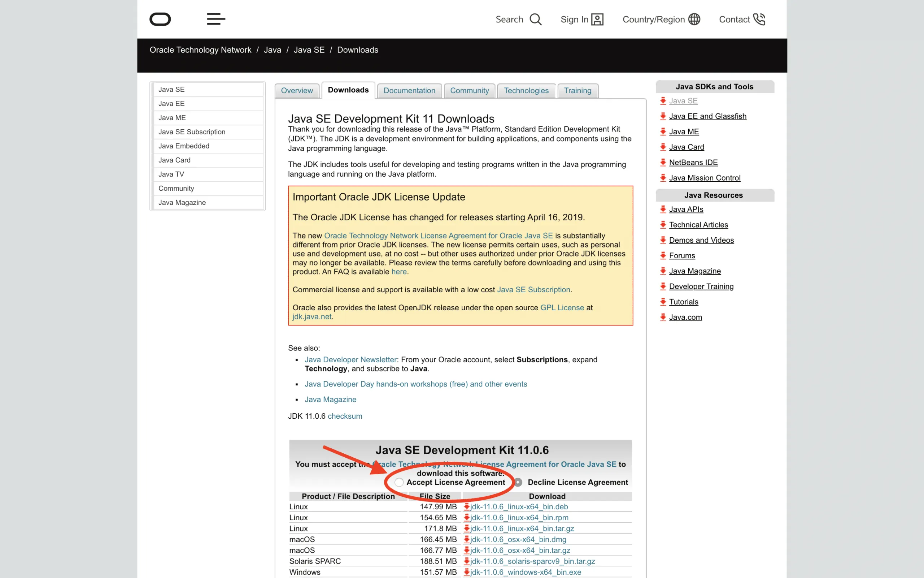
Task: Click the Country/Region globe icon
Action: pyautogui.click(x=694, y=19)
